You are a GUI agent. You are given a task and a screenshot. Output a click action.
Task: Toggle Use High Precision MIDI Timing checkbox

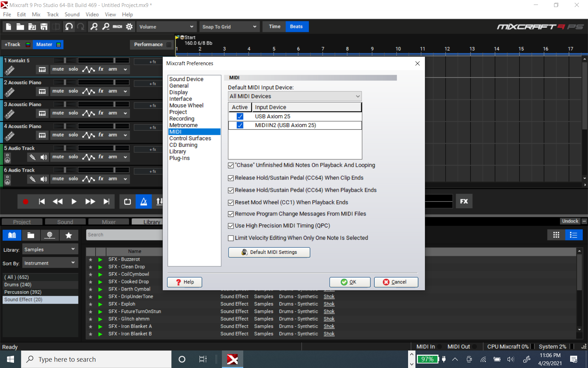point(231,226)
